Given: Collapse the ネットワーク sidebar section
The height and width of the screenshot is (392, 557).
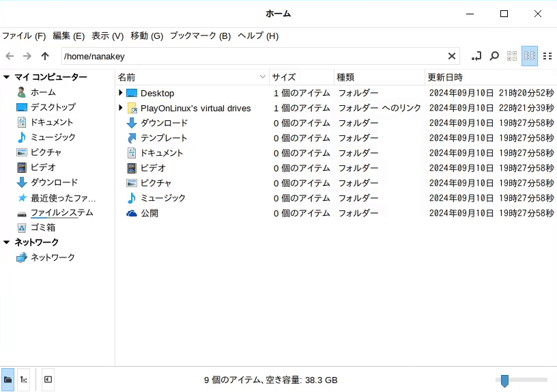Looking at the screenshot, I should point(7,242).
